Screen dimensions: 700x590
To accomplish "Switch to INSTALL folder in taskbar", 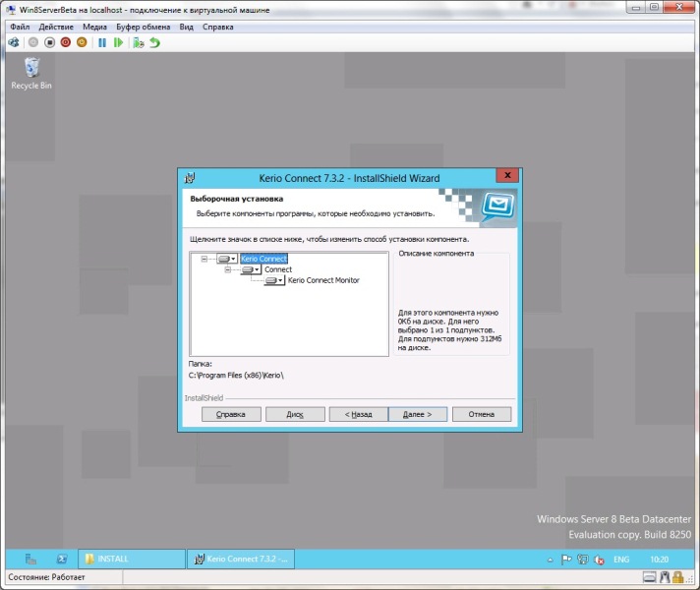I will click(131, 559).
